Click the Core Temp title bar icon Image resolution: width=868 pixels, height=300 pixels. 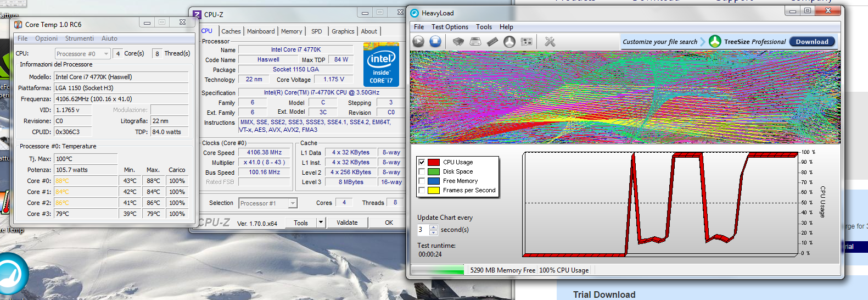pyautogui.click(x=18, y=24)
